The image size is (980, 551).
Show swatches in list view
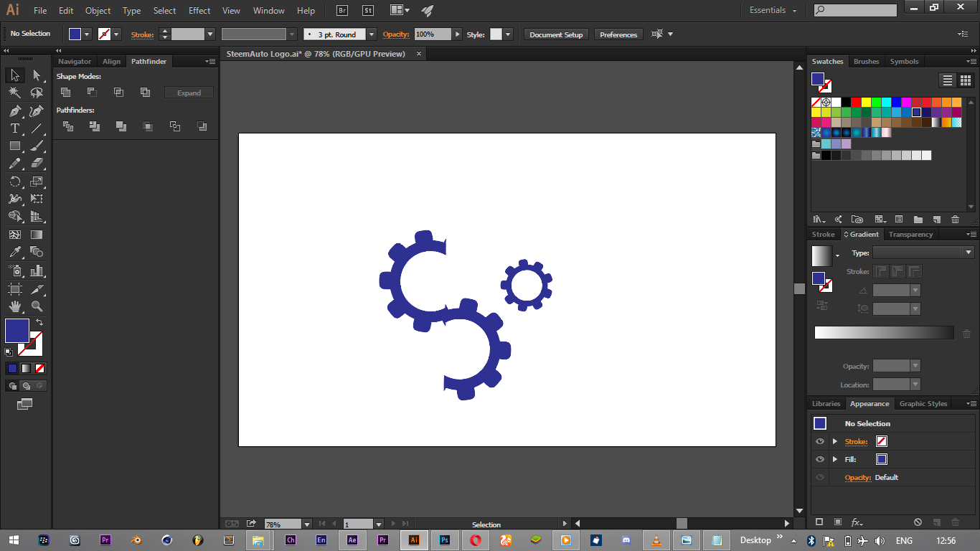pyautogui.click(x=948, y=80)
